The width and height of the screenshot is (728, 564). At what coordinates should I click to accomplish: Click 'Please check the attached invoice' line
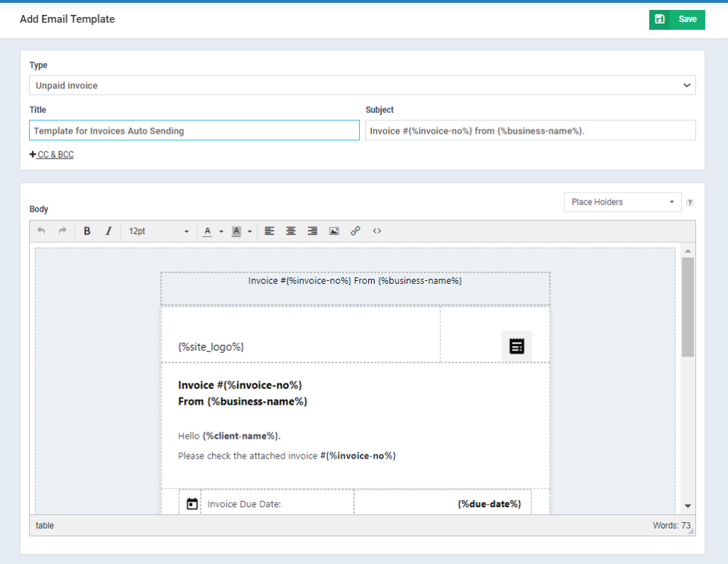[x=287, y=456]
